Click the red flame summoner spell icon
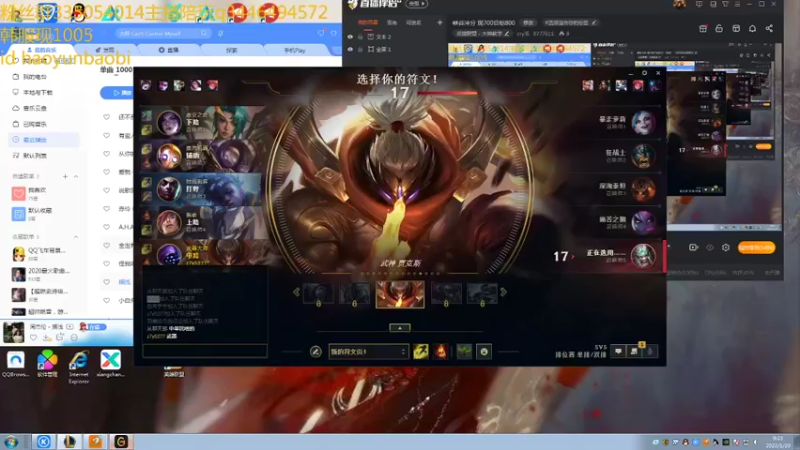The width and height of the screenshot is (800, 450). point(441,352)
